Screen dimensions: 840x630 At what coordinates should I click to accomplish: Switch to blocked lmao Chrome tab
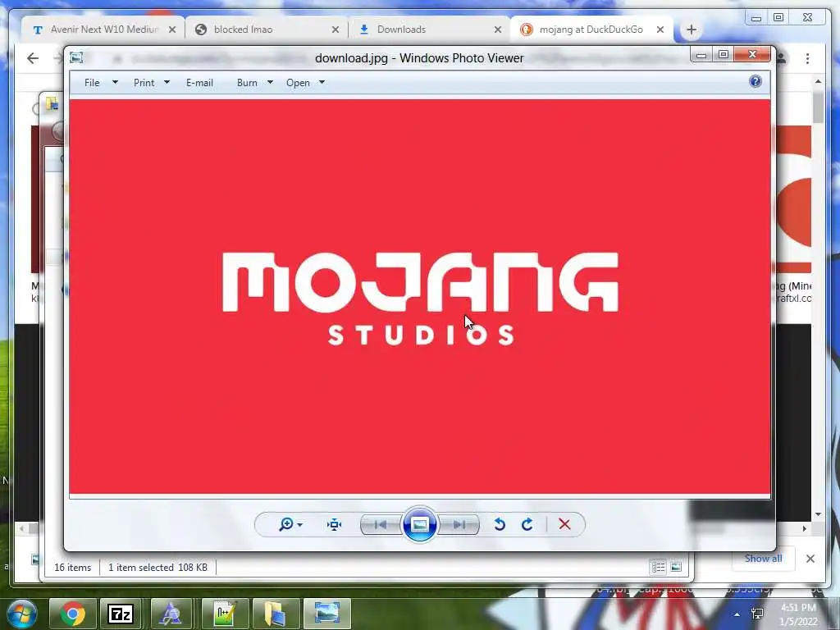[x=267, y=30]
